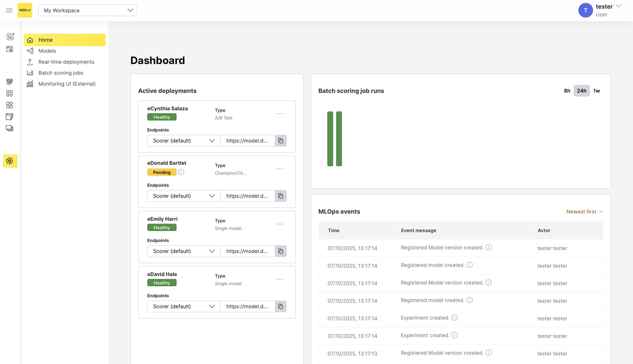Open more options for eCynthia Salaza deployment
633x364 pixels.
280,114
